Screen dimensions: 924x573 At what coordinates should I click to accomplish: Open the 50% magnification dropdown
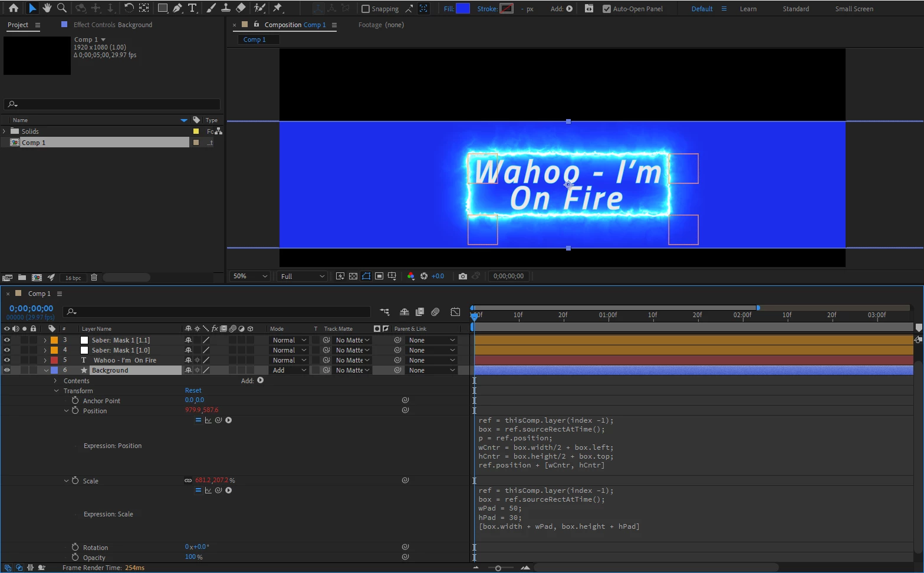pyautogui.click(x=251, y=276)
